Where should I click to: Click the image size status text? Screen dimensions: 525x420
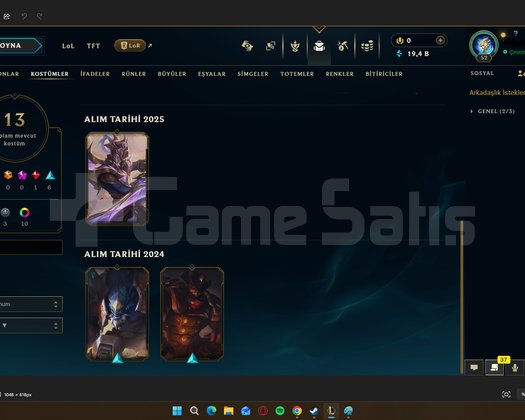coord(17,395)
